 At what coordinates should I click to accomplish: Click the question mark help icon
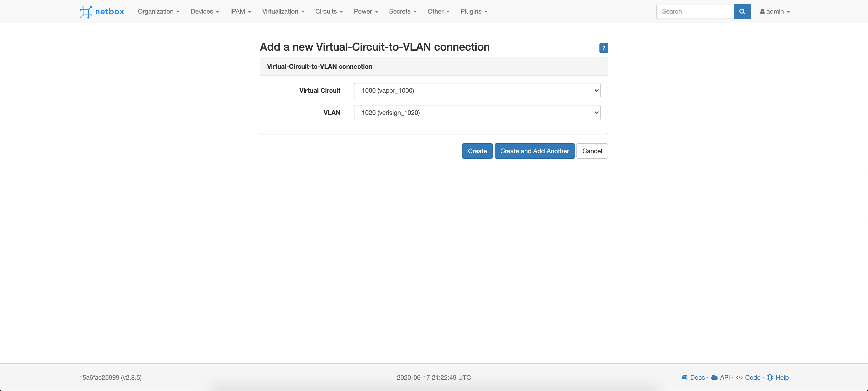tap(603, 48)
